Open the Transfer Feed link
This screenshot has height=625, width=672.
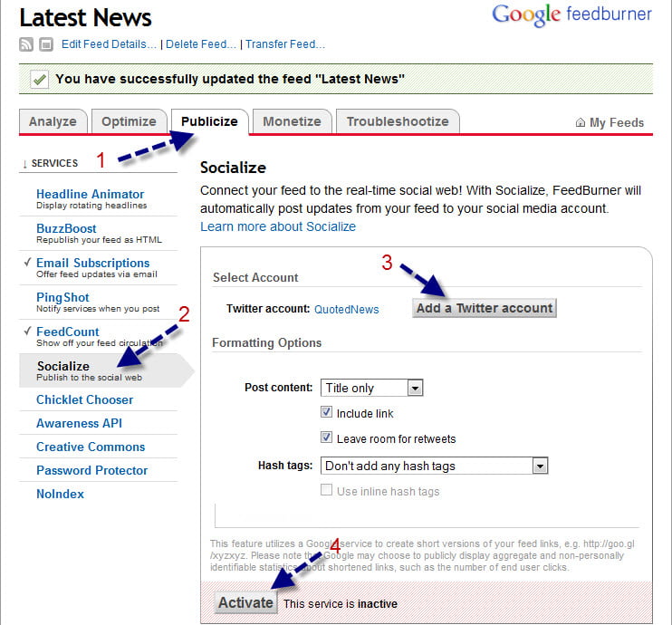(285, 44)
